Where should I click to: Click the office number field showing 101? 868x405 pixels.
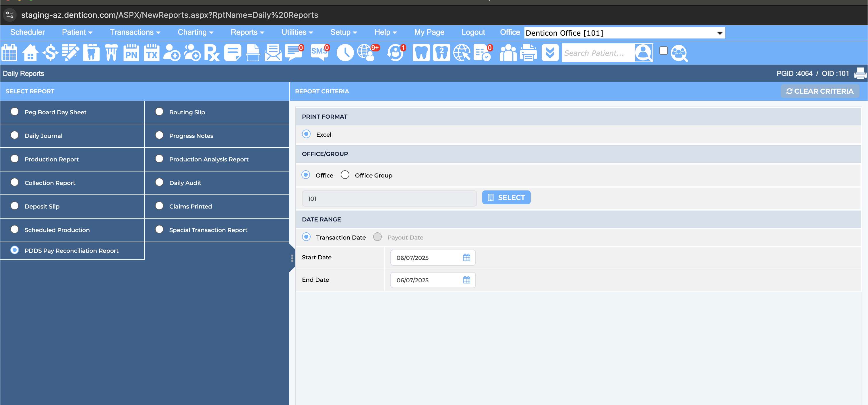coord(389,198)
